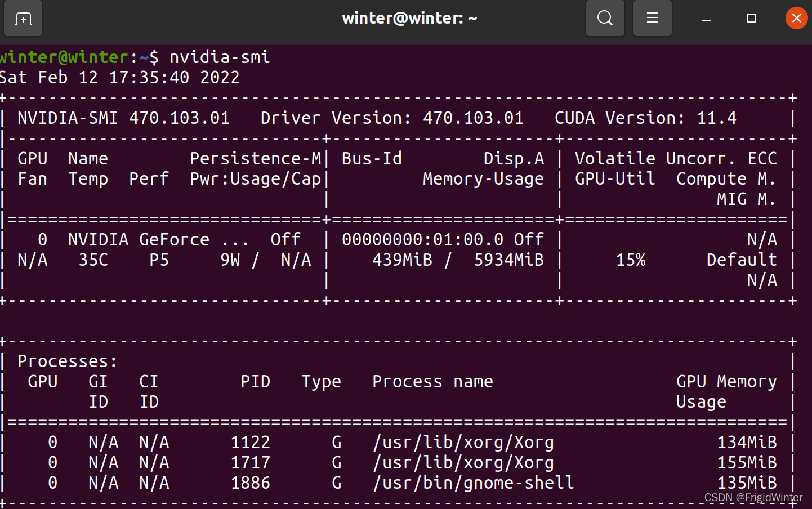The height and width of the screenshot is (509, 812).
Task: Click the CUDA Version 11.4 text
Action: click(645, 118)
